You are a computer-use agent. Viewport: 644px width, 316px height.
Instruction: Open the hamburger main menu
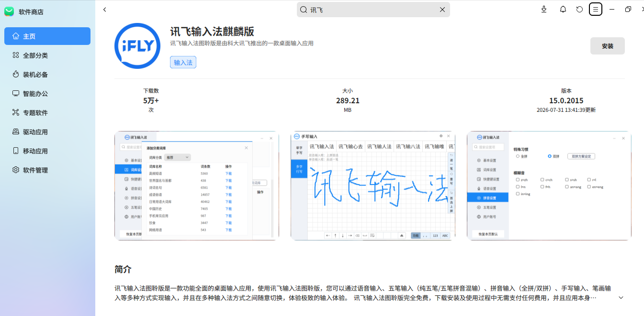596,9
